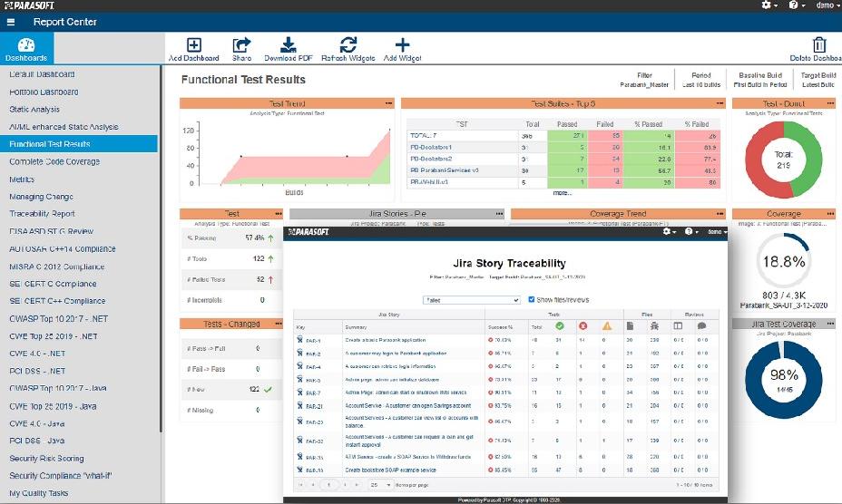Click the orange warning triangle column icon
842x504 pixels.
pyautogui.click(x=607, y=325)
